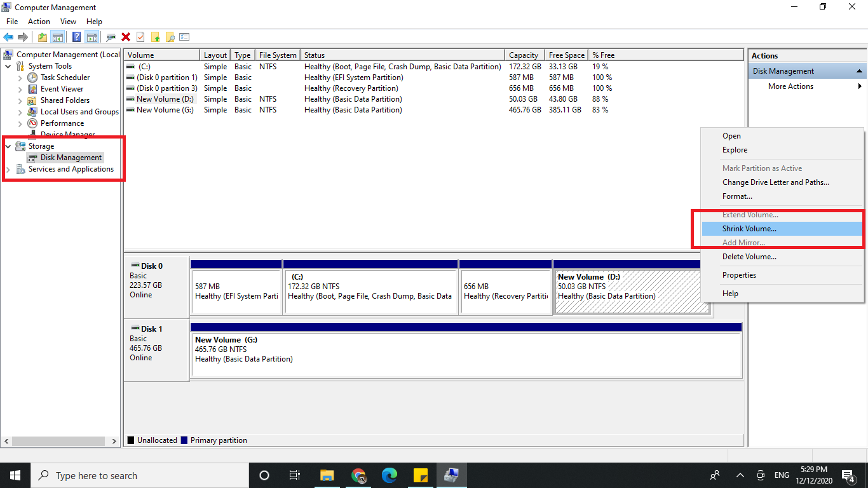868x488 pixels.
Task: Open the Help menu in menu bar
Action: 94,22
